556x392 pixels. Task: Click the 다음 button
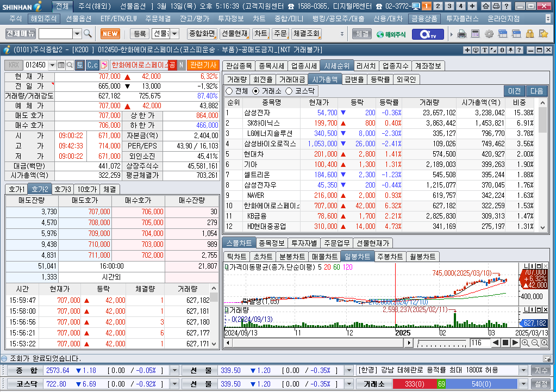pos(537,91)
